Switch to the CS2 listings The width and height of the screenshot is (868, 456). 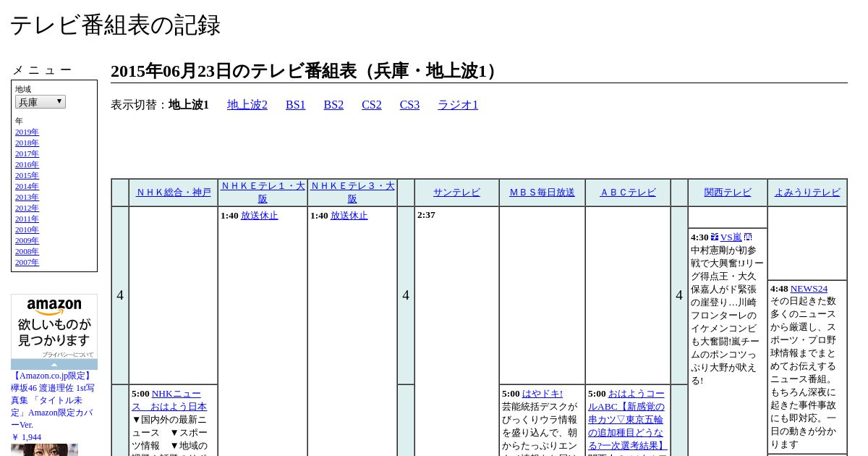coord(372,105)
